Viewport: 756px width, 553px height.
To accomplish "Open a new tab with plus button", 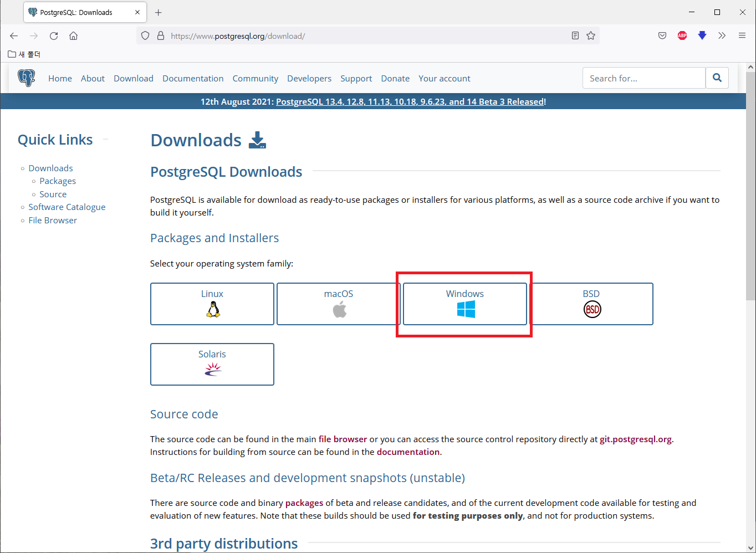I will pyautogui.click(x=159, y=12).
